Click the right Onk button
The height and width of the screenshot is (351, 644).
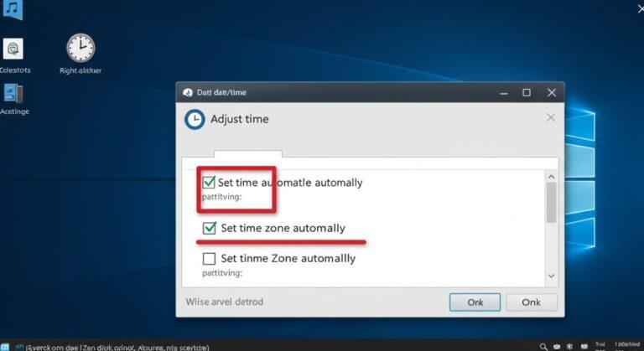pyautogui.click(x=531, y=302)
